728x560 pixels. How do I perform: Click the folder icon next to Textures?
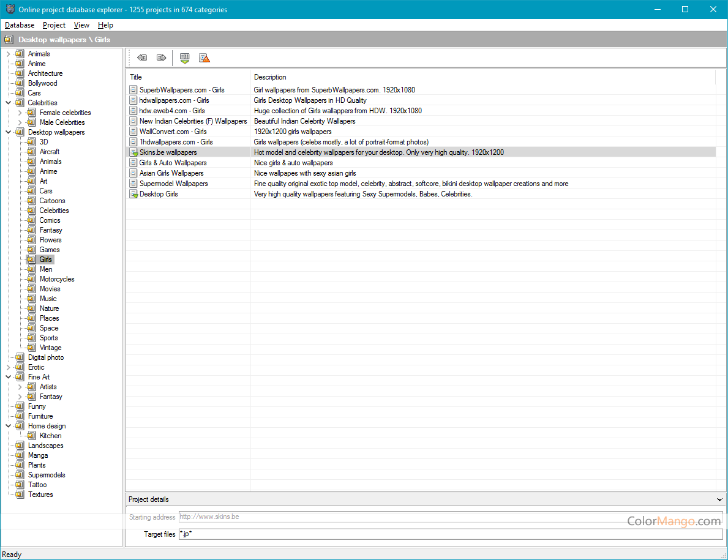20,494
